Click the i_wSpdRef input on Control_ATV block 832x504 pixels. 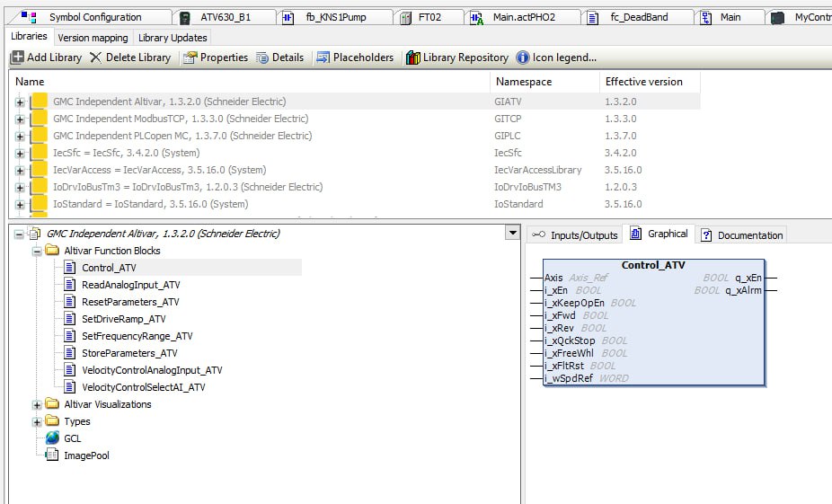tap(568, 378)
